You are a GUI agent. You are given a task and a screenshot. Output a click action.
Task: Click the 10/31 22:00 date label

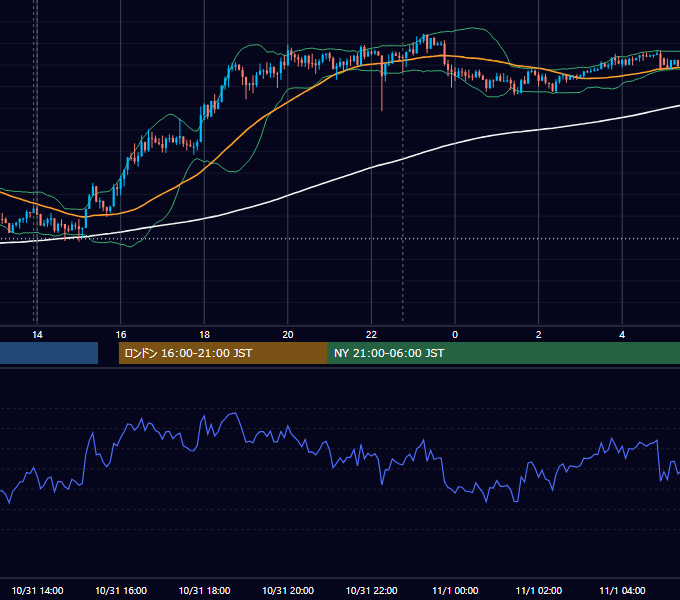pyautogui.click(x=371, y=590)
